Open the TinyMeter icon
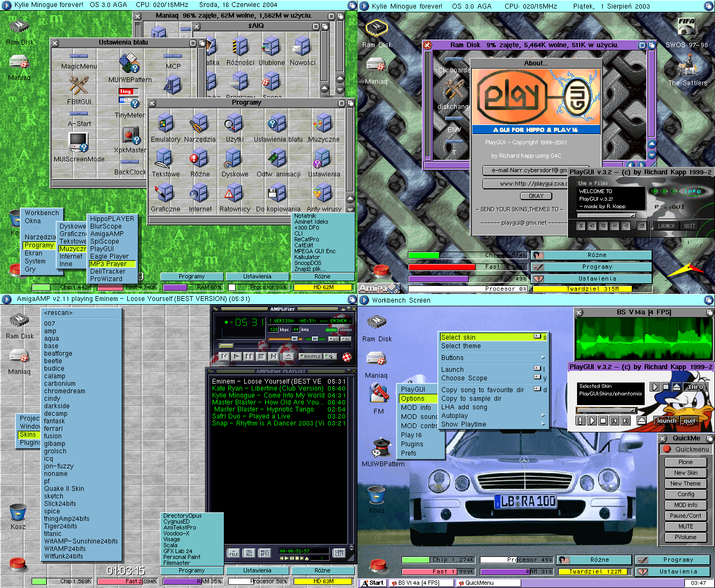Image resolution: width=715 pixels, height=588 pixels. pos(129,103)
